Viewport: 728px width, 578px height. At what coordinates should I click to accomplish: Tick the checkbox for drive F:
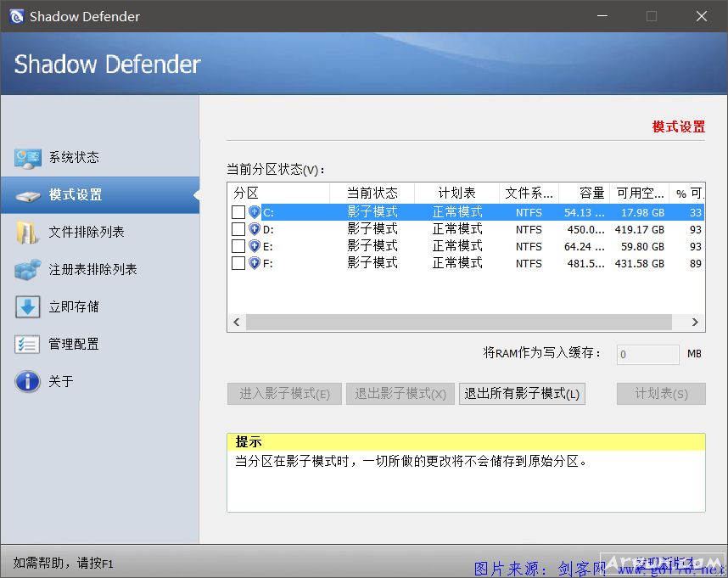coord(238,263)
